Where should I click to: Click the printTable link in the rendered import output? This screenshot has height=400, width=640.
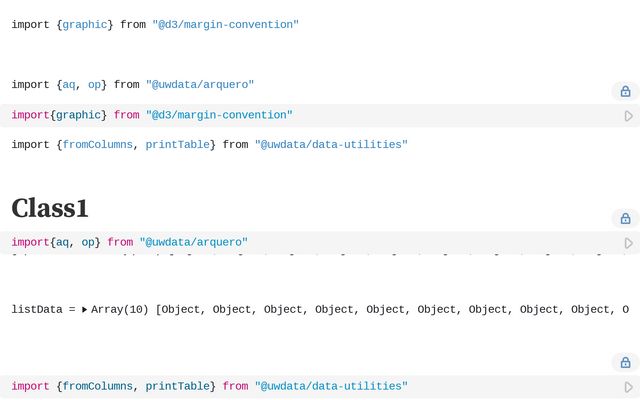178,144
